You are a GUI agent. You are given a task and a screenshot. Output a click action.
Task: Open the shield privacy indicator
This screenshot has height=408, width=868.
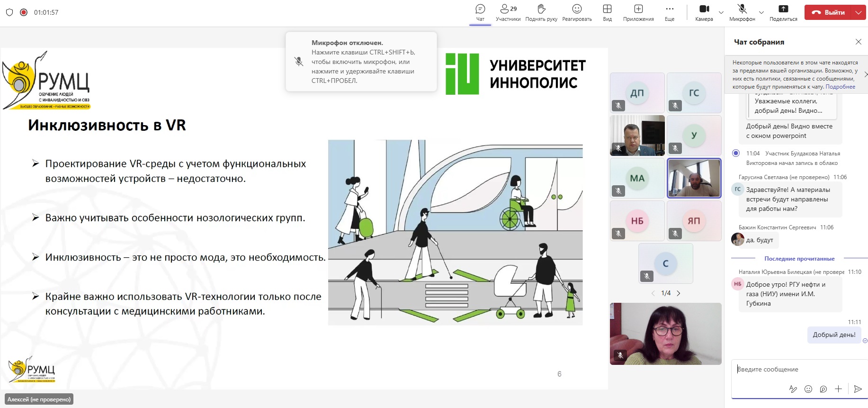(9, 12)
